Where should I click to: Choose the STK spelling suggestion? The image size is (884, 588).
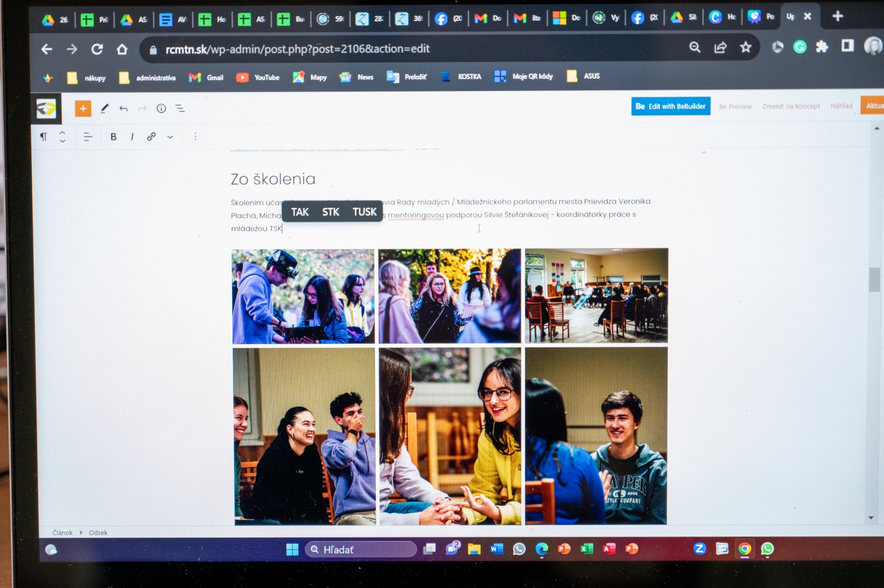point(331,212)
